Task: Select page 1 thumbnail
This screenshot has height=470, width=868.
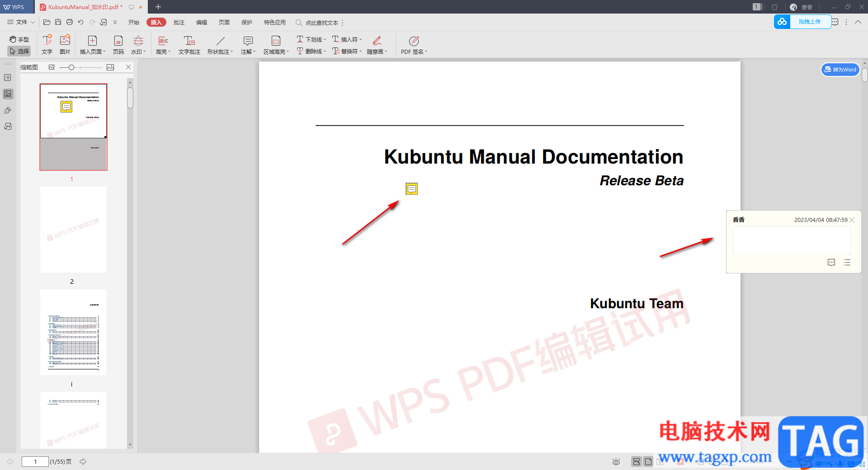Action: point(73,127)
